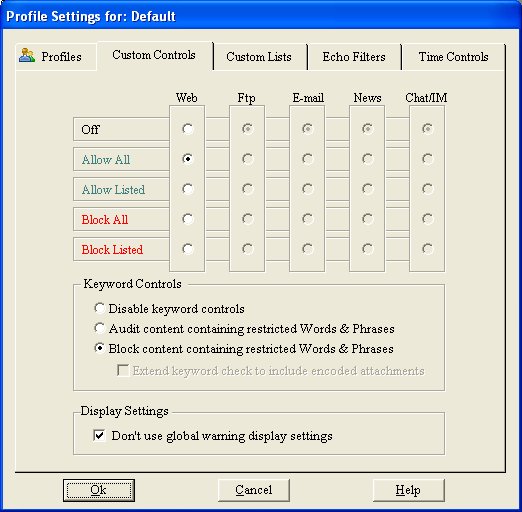Screen dimensions: 522x512
Task: Click the Block Listed row label
Action: 112,250
